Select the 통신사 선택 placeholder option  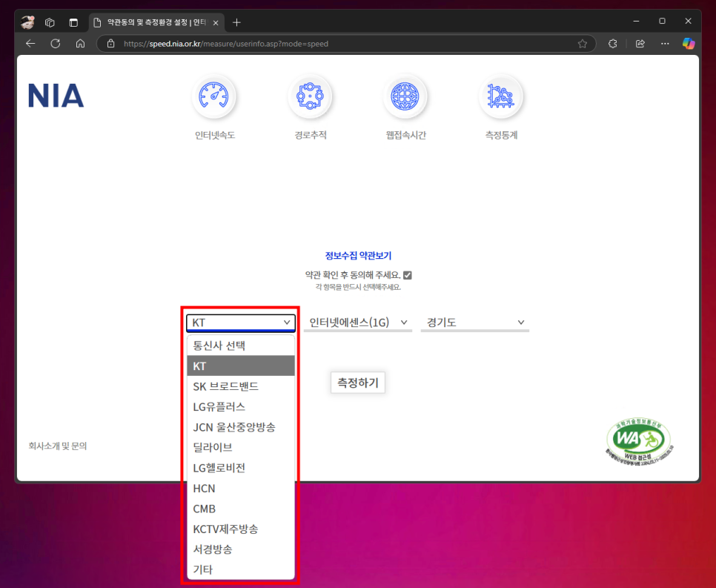[241, 346]
